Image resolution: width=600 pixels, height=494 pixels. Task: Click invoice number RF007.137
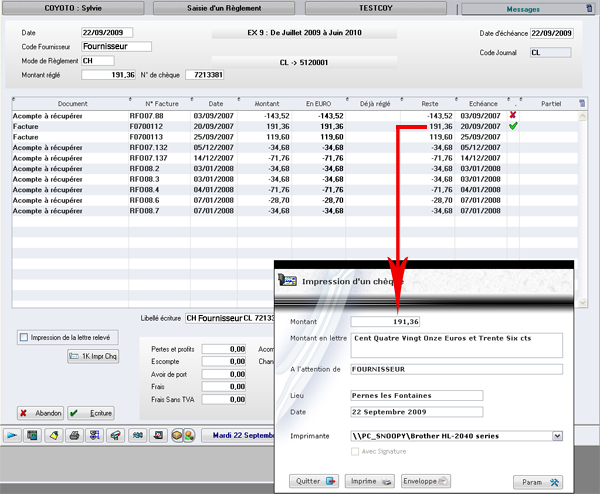point(148,158)
